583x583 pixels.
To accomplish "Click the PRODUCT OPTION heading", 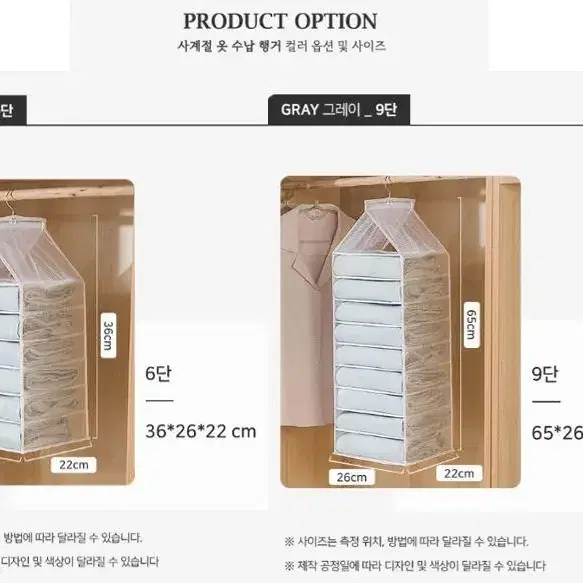I will pos(280,21).
